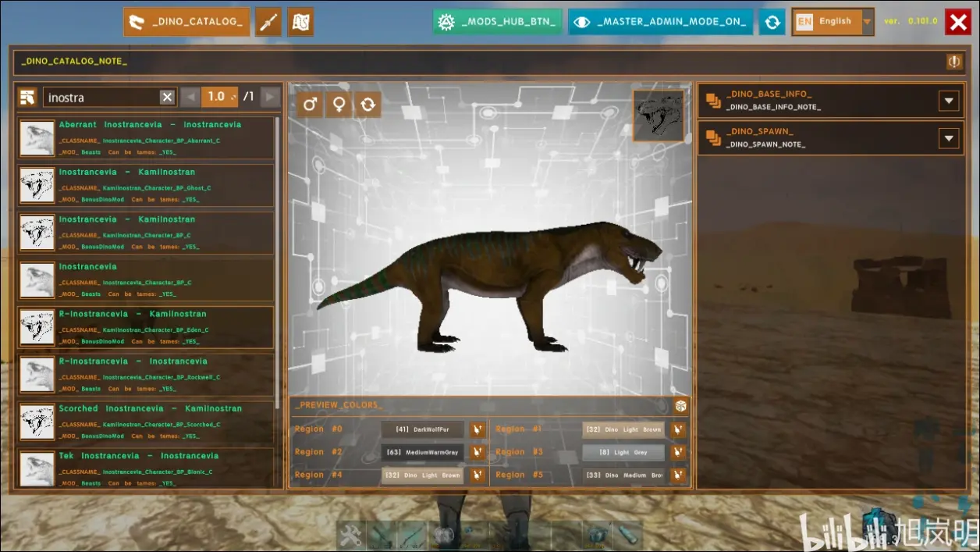Open the map tab icon
980x552 pixels.
coord(300,22)
